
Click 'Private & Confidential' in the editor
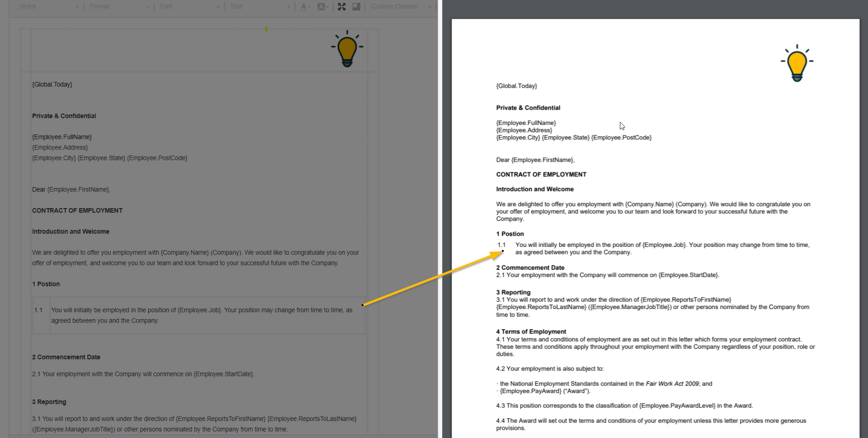(64, 116)
